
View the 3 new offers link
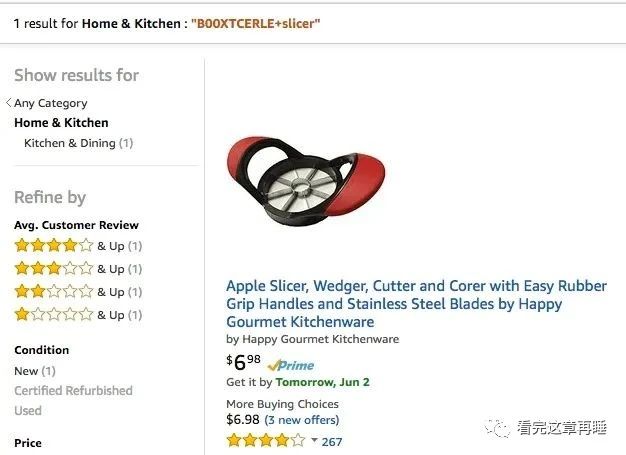click(x=301, y=420)
